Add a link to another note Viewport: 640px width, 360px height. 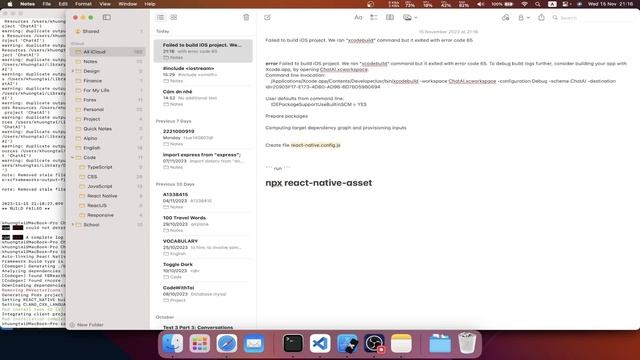(x=505, y=18)
